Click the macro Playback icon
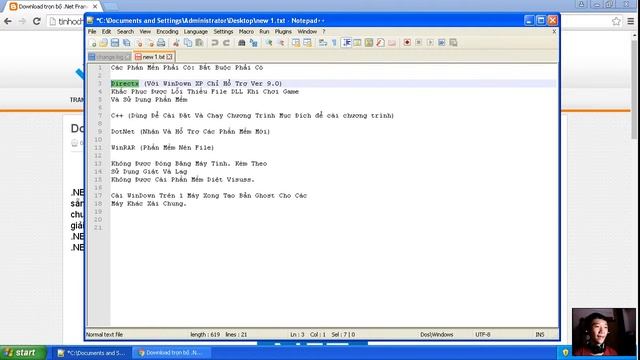Screen dimensions: 640x360 (430, 43)
